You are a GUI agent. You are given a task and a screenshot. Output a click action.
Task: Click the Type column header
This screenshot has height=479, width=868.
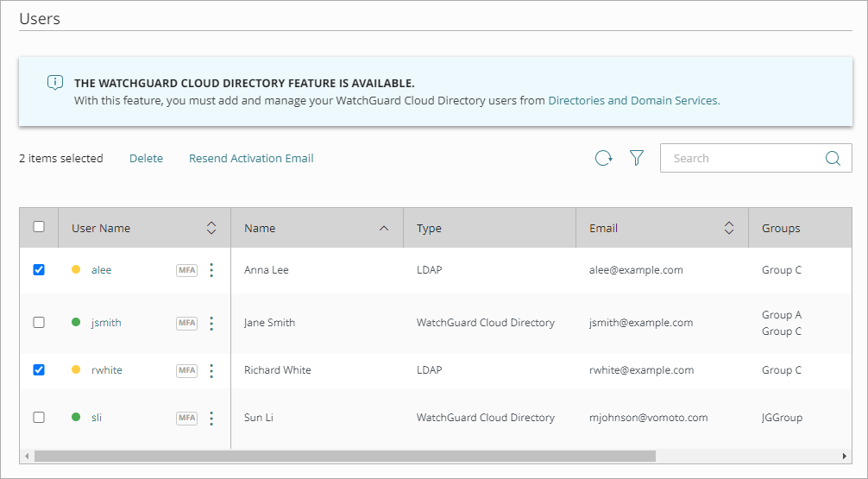(429, 229)
